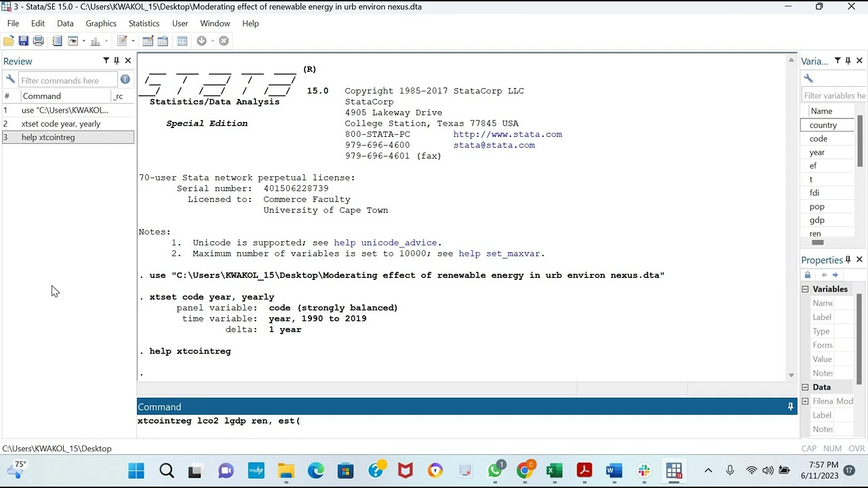Image resolution: width=868 pixels, height=488 pixels.
Task: Open the Data Browser toolbar icon
Action: 163,41
